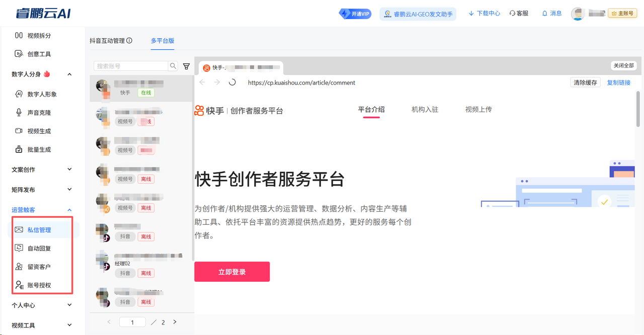Open 消息 bell notifications
This screenshot has width=644, height=335.
click(552, 14)
